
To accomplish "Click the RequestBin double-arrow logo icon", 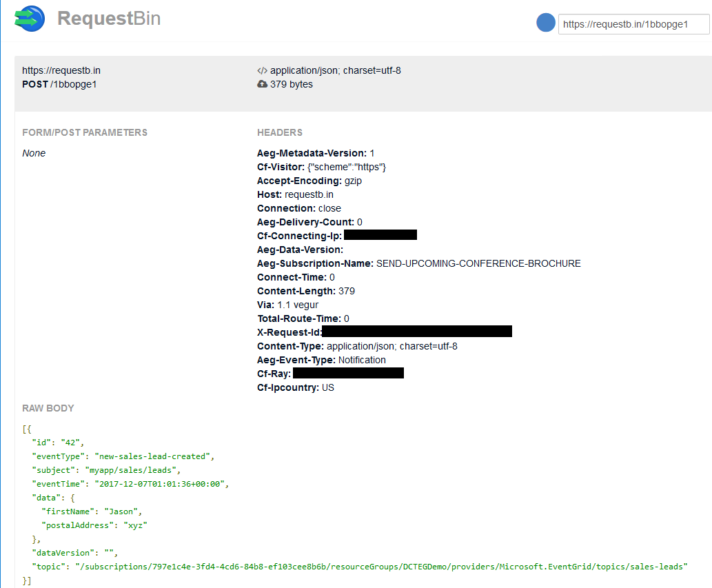I will (x=28, y=19).
